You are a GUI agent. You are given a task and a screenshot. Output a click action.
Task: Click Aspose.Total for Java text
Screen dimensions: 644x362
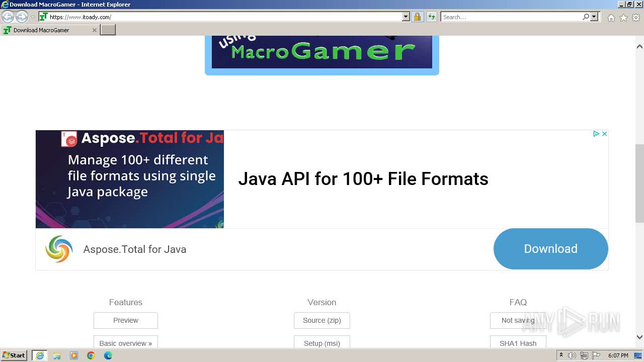[135, 249]
